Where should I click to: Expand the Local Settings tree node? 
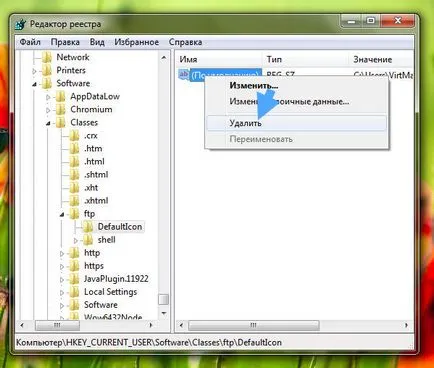62,292
